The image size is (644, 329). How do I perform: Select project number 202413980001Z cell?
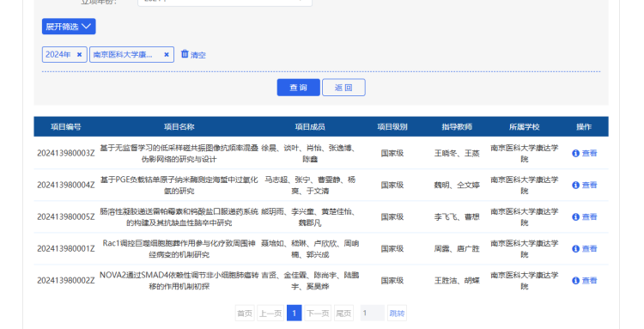pos(66,248)
